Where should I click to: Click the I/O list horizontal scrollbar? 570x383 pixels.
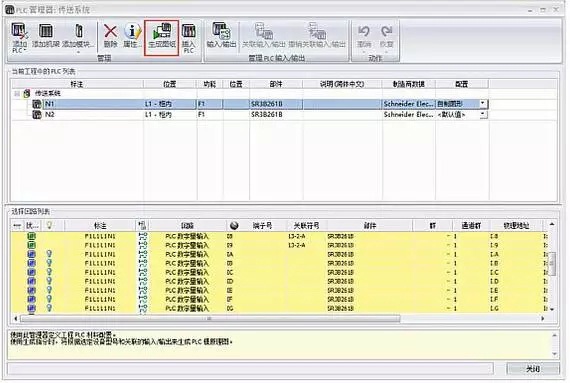210,319
